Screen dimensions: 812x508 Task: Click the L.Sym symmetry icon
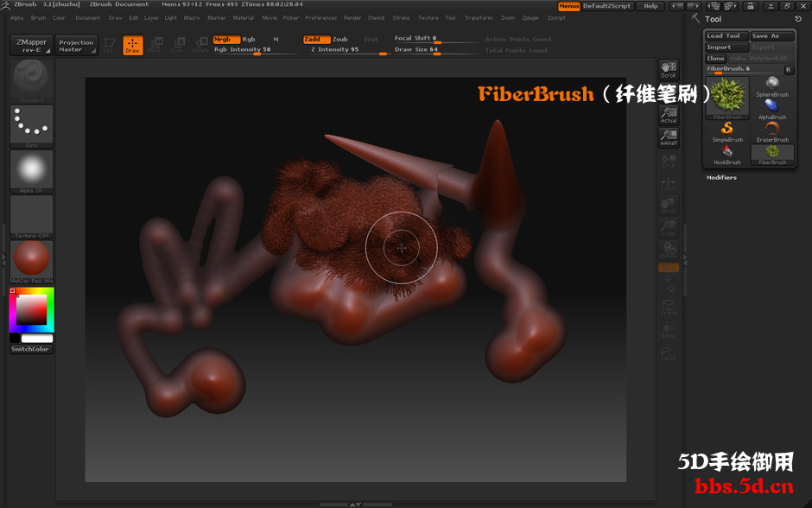coord(669,183)
